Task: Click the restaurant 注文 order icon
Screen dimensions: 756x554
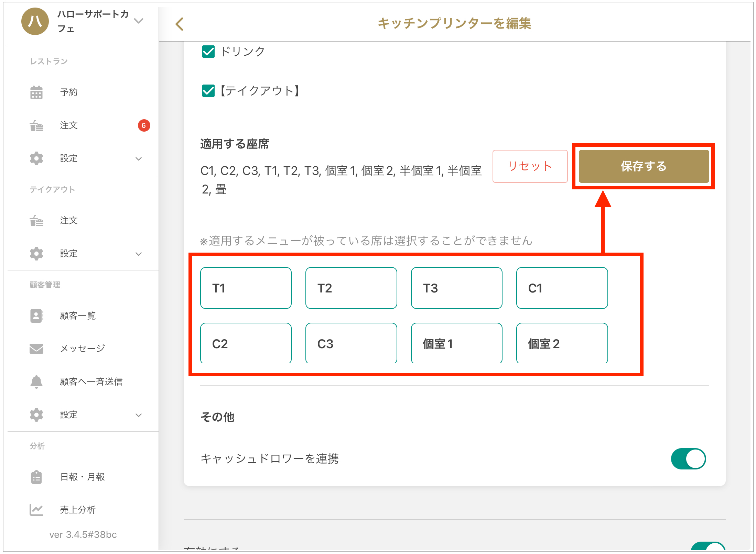Action: [x=36, y=125]
